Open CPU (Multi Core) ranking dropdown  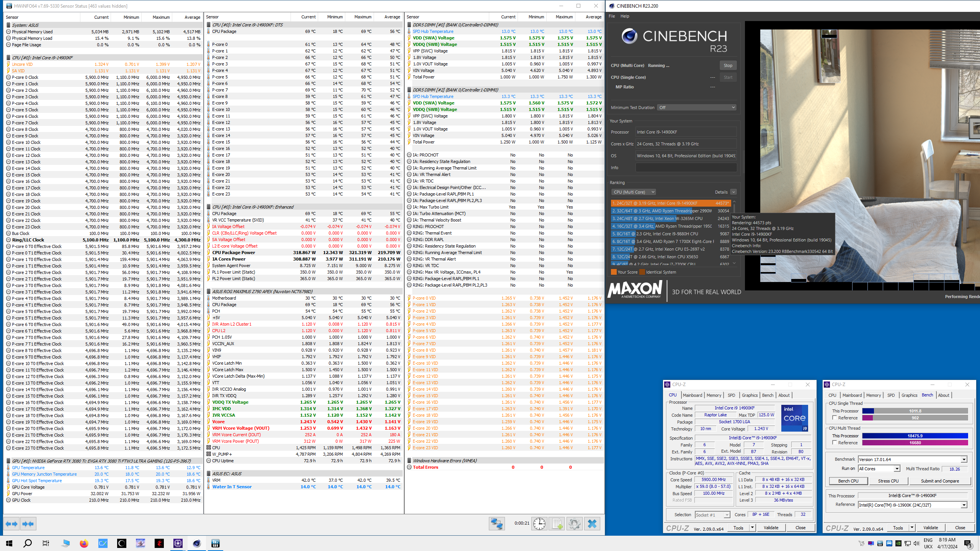pyautogui.click(x=634, y=192)
